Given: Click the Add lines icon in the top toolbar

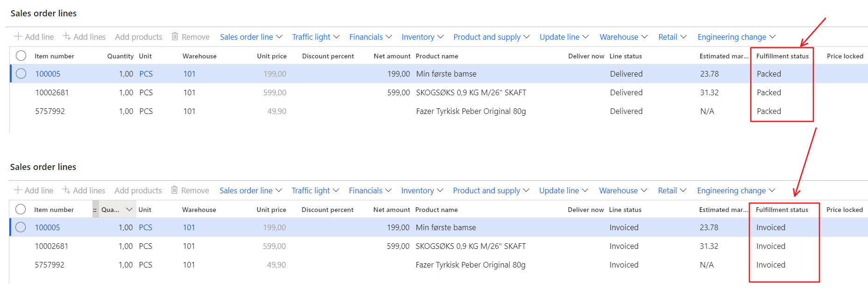Looking at the screenshot, I should [x=67, y=36].
